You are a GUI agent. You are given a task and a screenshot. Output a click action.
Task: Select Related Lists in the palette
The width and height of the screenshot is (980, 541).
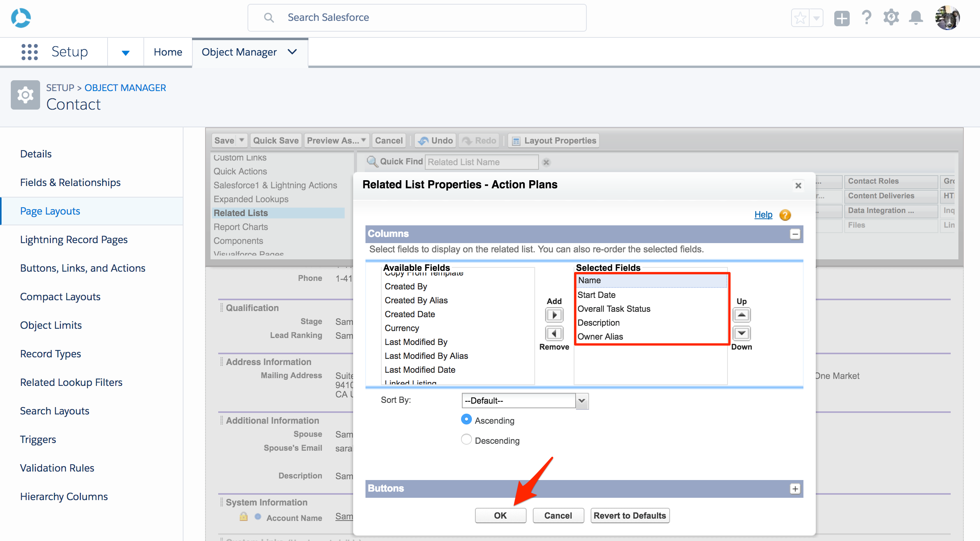(278, 213)
